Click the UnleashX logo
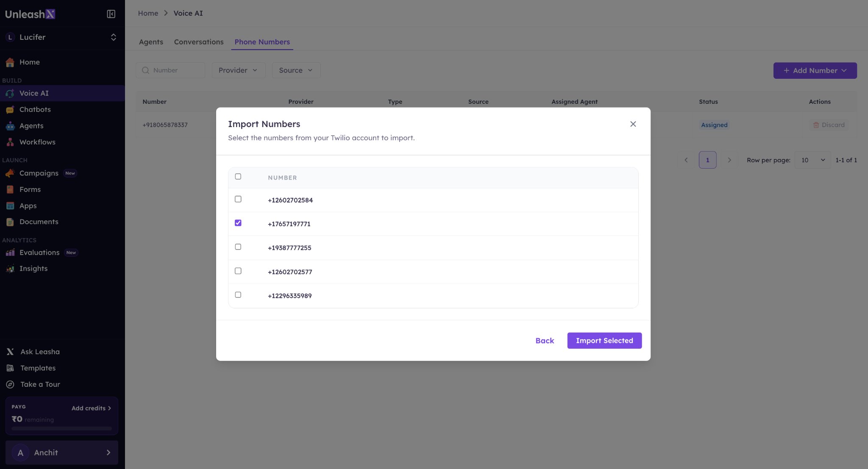The image size is (868, 469). (30, 14)
